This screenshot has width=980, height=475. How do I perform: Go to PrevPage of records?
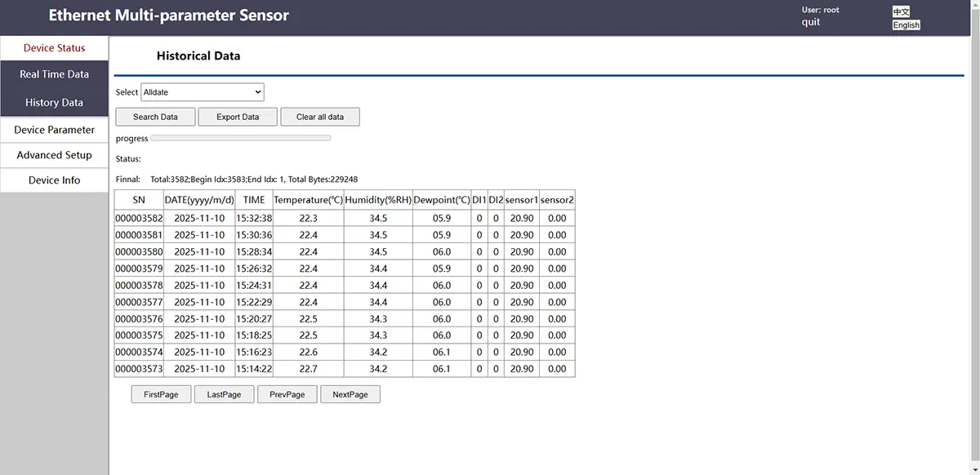pyautogui.click(x=287, y=394)
